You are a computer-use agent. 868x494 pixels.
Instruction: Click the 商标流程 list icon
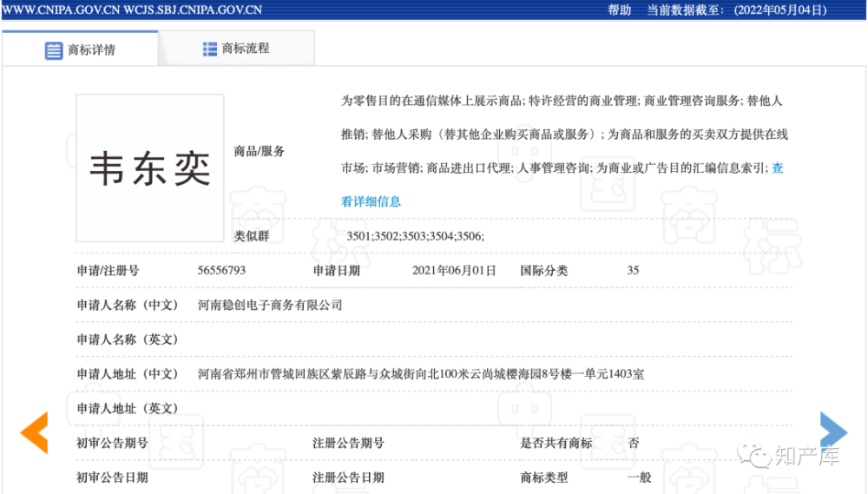pos(210,49)
